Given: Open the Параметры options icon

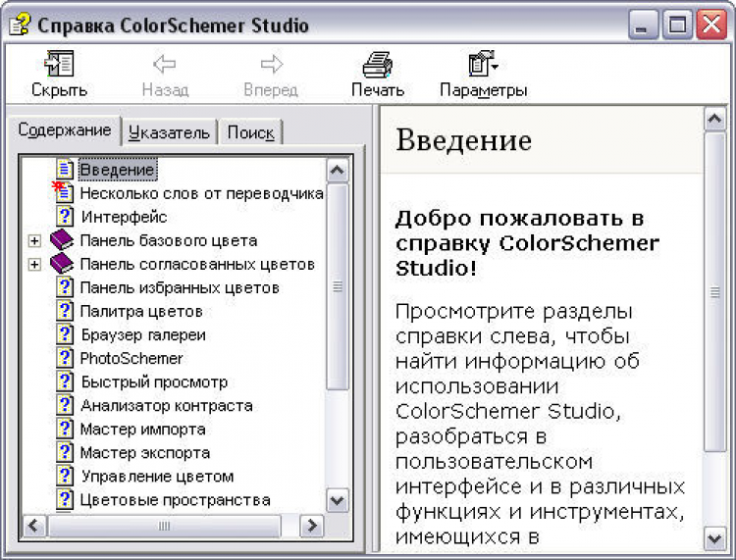Looking at the screenshot, I should point(483,64).
